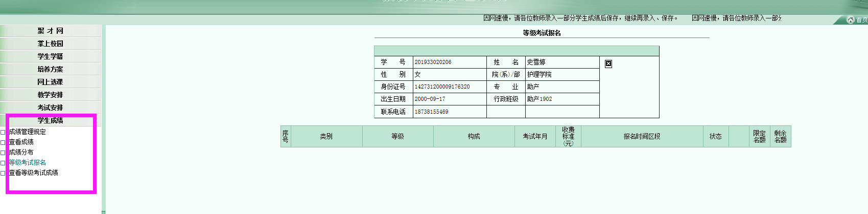This screenshot has width=868, height=214.
Task: Click the 首页 home icon
Action: tap(851, 20)
